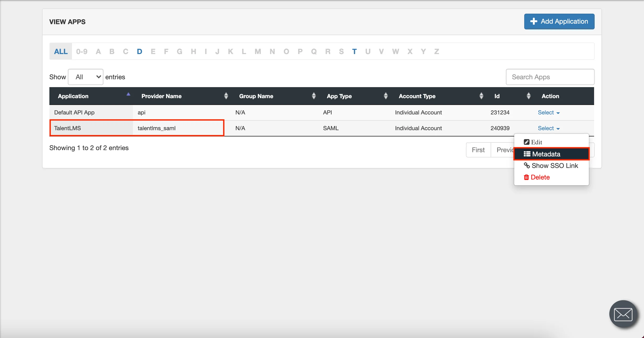Click Id 240939 cell
Viewport: 644px width, 338px height.
[500, 128]
